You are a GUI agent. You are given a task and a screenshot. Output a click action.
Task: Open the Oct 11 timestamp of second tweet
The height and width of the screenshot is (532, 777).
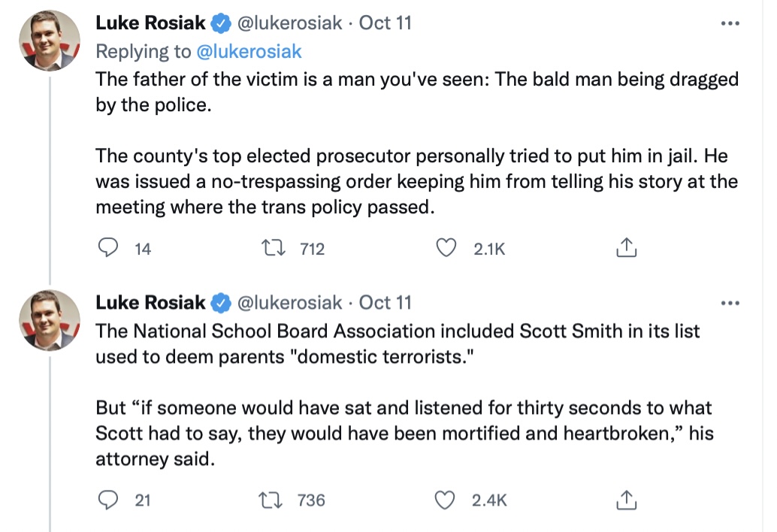[x=385, y=303]
